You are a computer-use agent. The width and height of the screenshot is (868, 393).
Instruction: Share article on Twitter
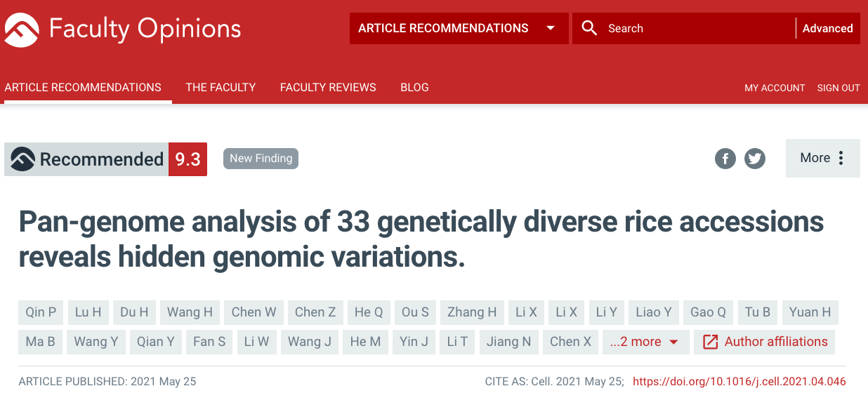[x=755, y=159]
